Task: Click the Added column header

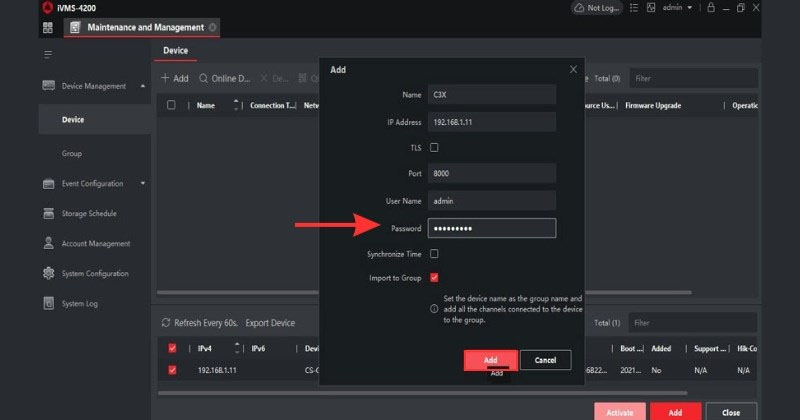Action: pos(661,349)
